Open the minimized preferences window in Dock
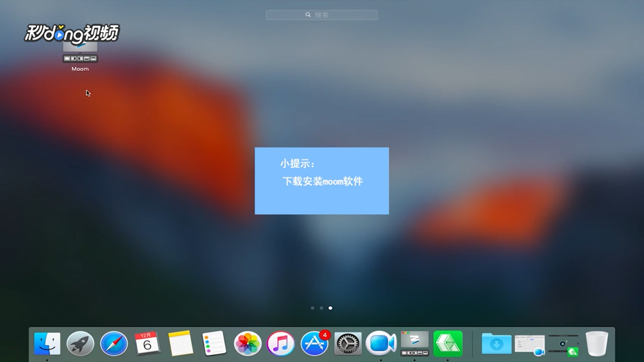644x362 pixels. 530,345
